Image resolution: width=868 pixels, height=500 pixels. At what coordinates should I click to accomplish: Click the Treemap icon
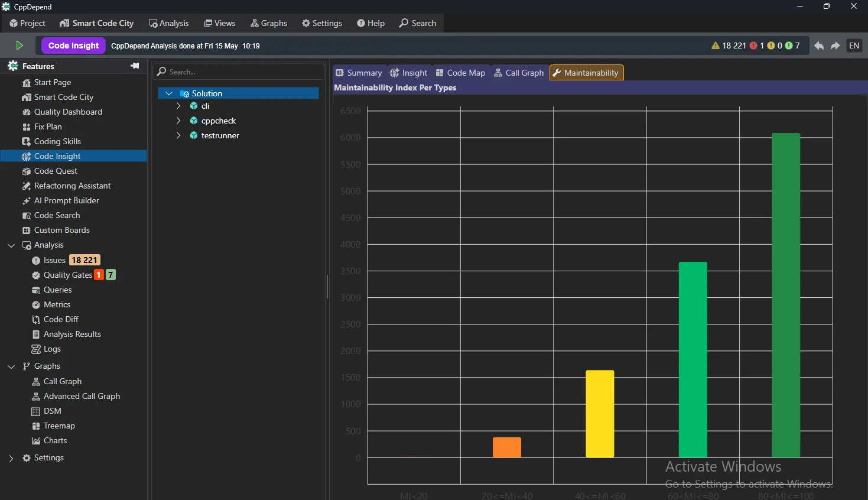coord(35,426)
